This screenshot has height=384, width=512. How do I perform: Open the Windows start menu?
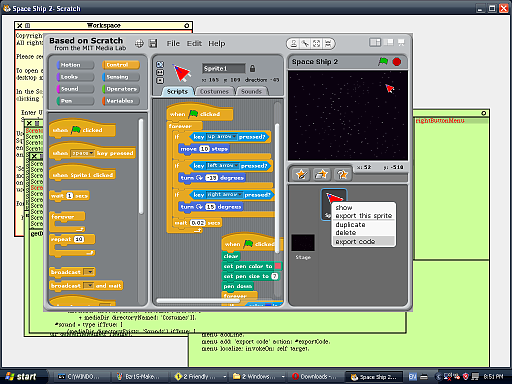[21, 377]
